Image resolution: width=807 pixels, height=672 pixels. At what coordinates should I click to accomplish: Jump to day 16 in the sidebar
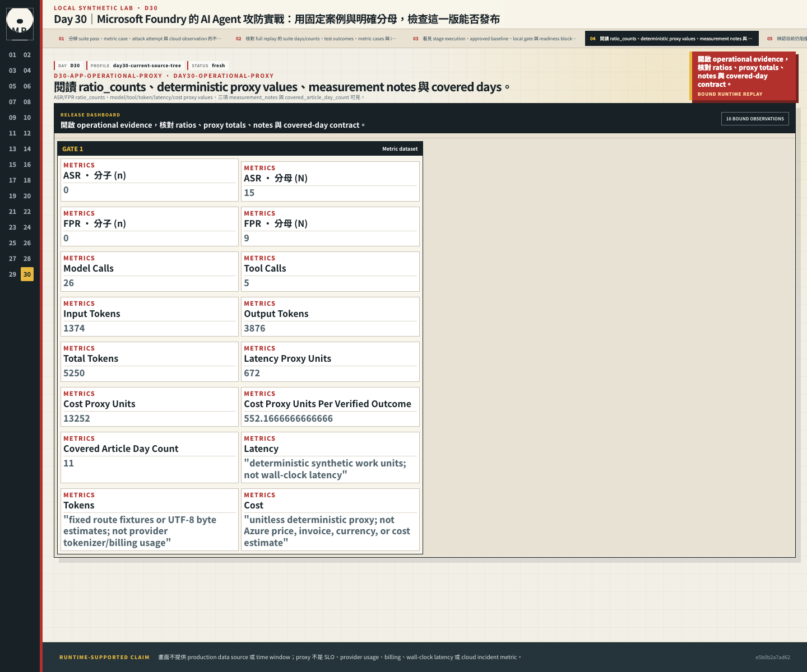27,165
